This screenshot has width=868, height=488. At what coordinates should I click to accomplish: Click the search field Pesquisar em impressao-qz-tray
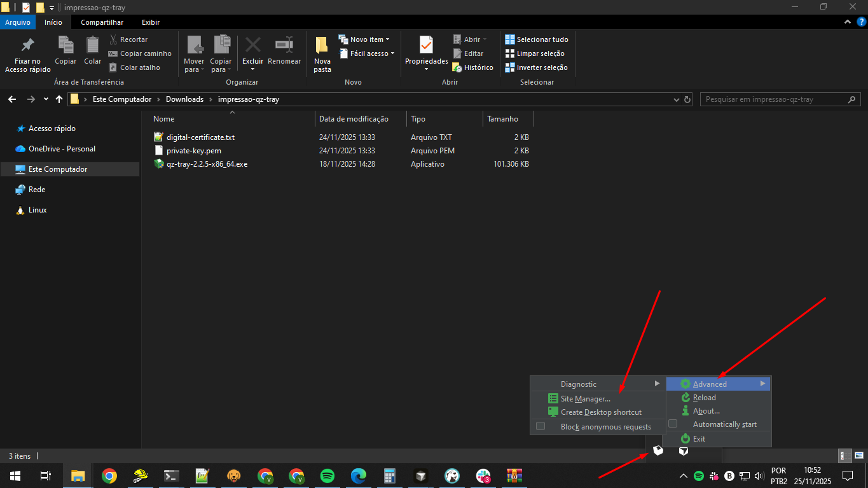tap(775, 99)
